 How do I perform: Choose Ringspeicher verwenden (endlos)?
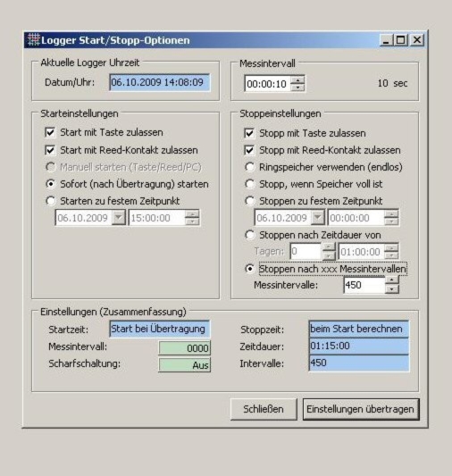249,167
